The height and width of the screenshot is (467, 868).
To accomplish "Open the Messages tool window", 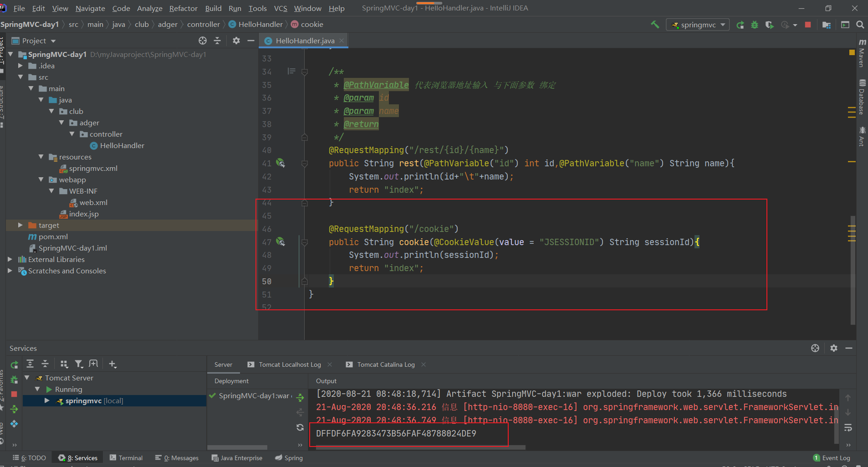I will pos(177,458).
